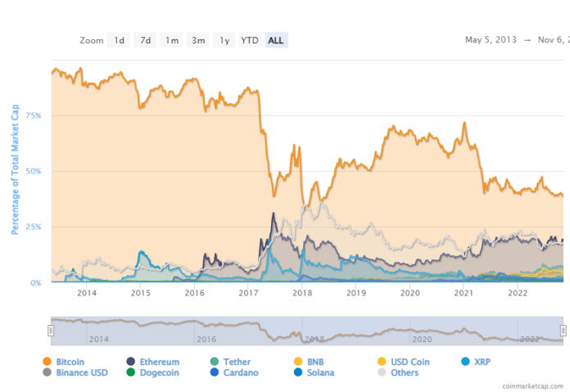The image size is (570, 392).
Task: Choose the YTD zoom range
Action: [249, 40]
